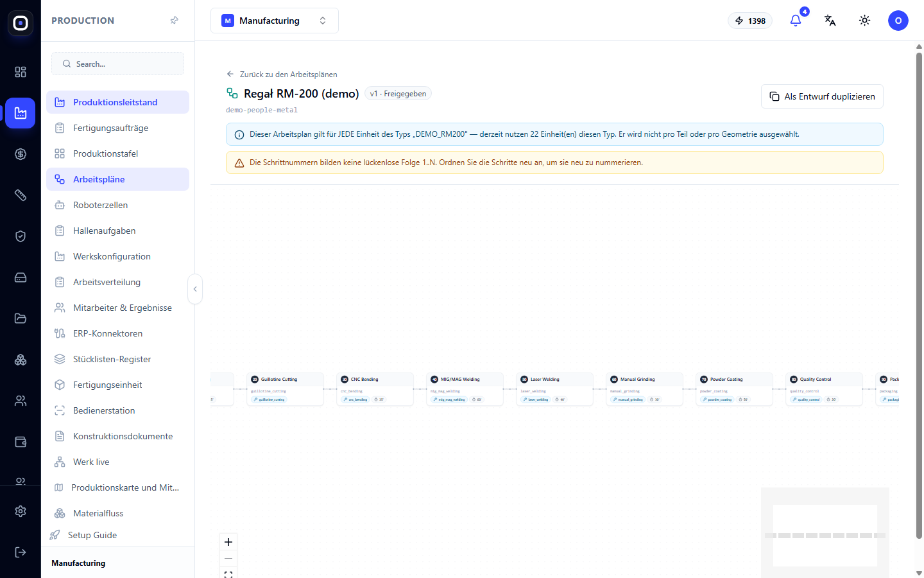Show the Werk live view

tap(117, 462)
